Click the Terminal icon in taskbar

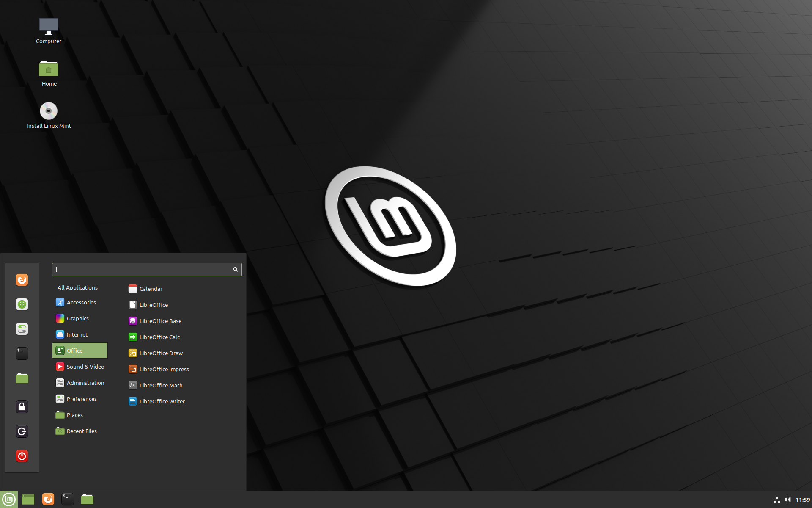(x=67, y=499)
